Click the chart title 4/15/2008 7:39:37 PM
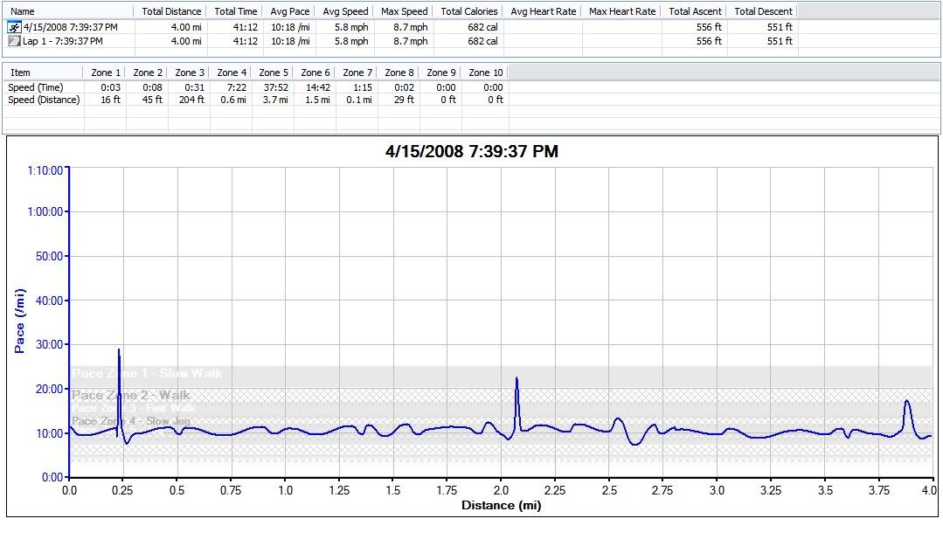The width and height of the screenshot is (943, 560). (471, 151)
